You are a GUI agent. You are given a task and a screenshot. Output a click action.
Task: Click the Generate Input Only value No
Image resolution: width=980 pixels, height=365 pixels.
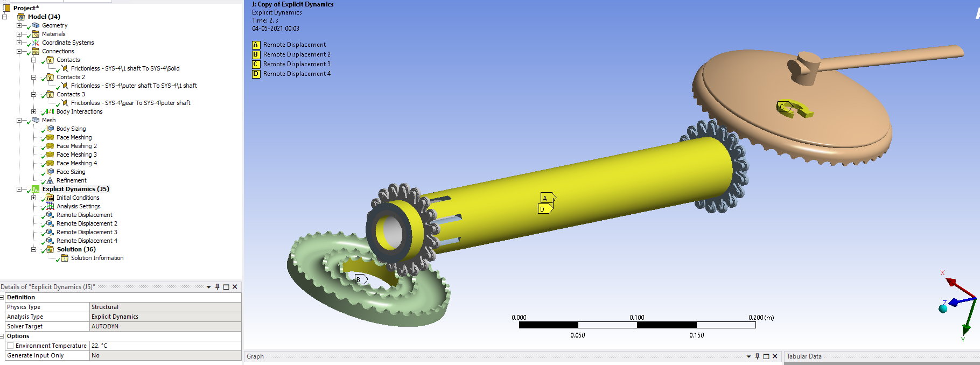(x=165, y=355)
